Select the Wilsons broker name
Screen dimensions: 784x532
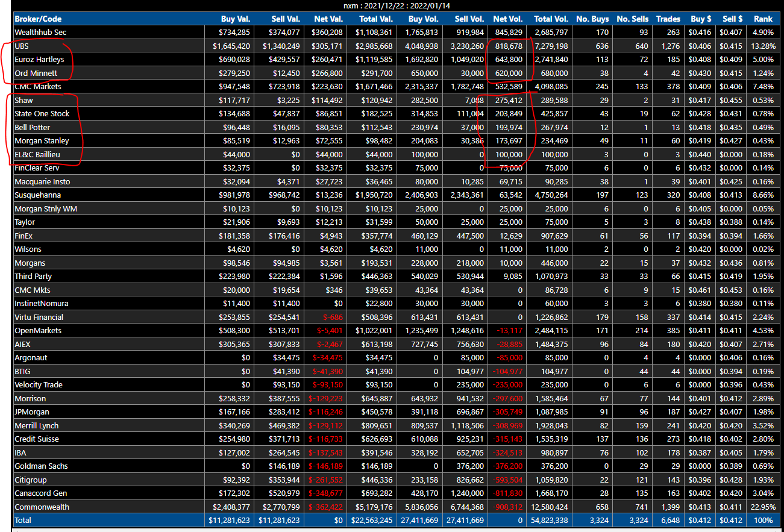click(28, 249)
